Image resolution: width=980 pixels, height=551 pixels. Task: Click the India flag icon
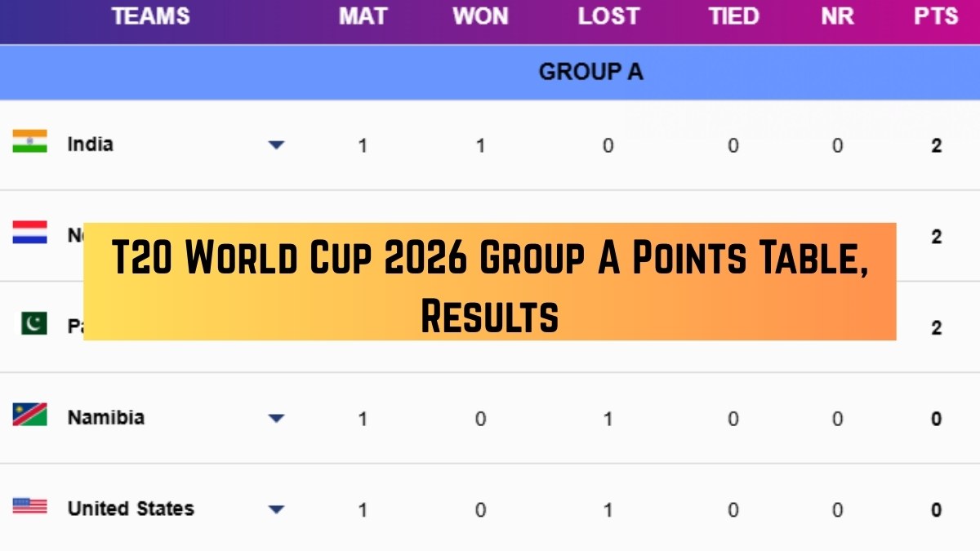(x=29, y=141)
